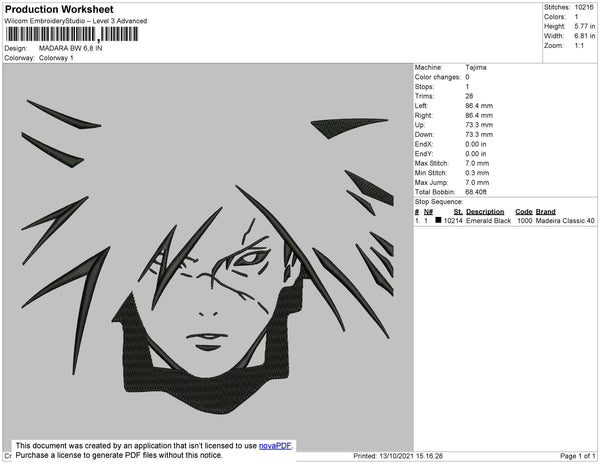
Task: Click the 'Colors:' label
Action: 555,17
